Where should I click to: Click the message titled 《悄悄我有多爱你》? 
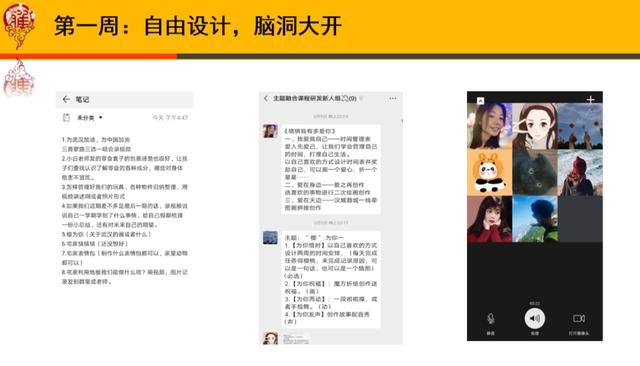click(x=331, y=169)
